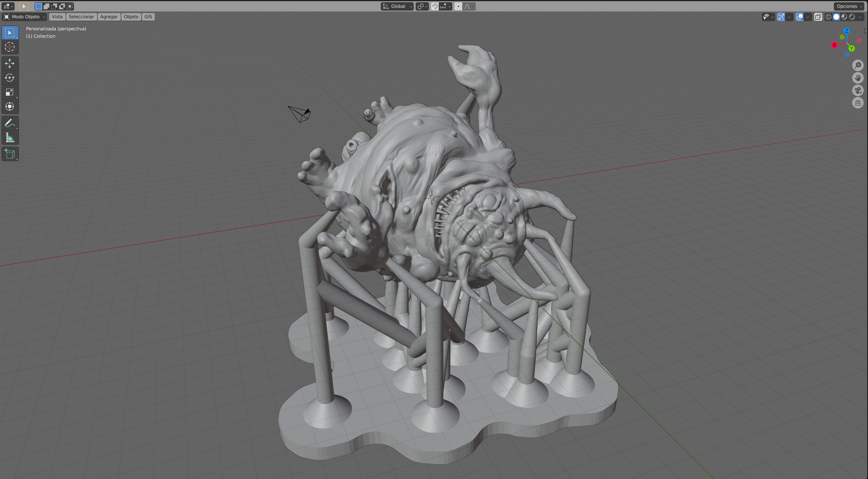The width and height of the screenshot is (868, 479).
Task: Toggle X-ray view mode
Action: pyautogui.click(x=818, y=17)
